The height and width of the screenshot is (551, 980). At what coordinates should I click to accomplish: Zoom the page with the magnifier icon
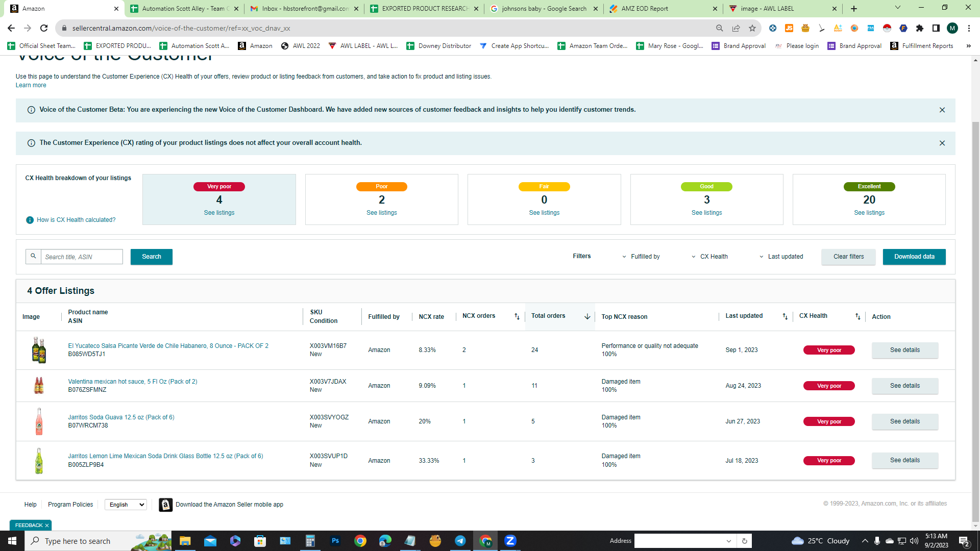click(x=720, y=28)
